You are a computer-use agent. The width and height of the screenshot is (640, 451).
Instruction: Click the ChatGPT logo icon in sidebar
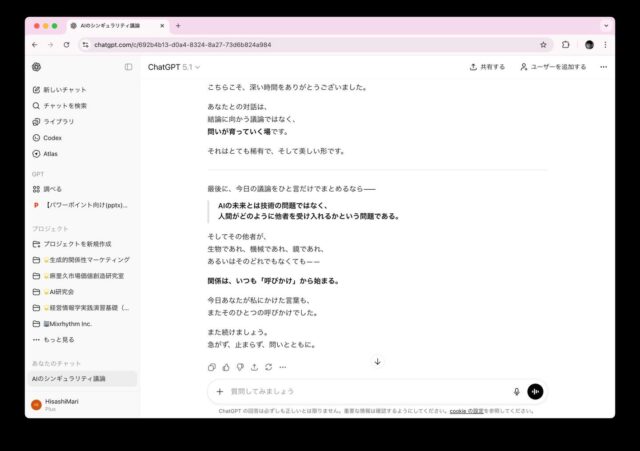point(36,67)
